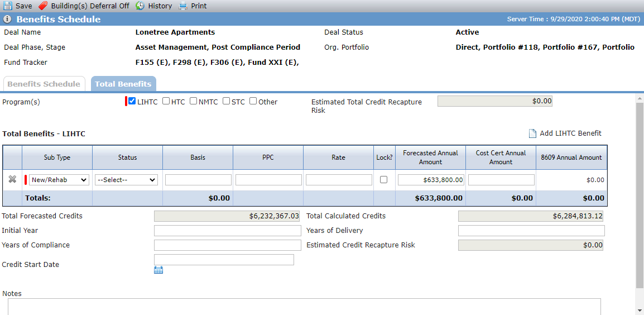Click the info icon beside Benefits Schedule

coord(7,20)
